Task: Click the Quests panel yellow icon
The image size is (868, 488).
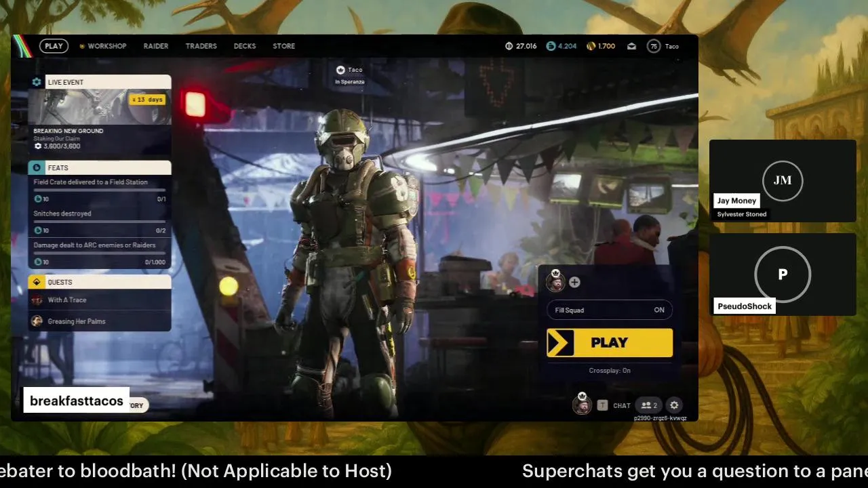Action: click(x=37, y=282)
